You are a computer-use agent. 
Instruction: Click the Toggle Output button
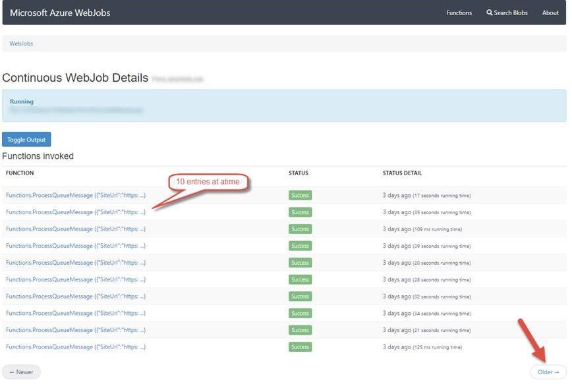tap(26, 139)
